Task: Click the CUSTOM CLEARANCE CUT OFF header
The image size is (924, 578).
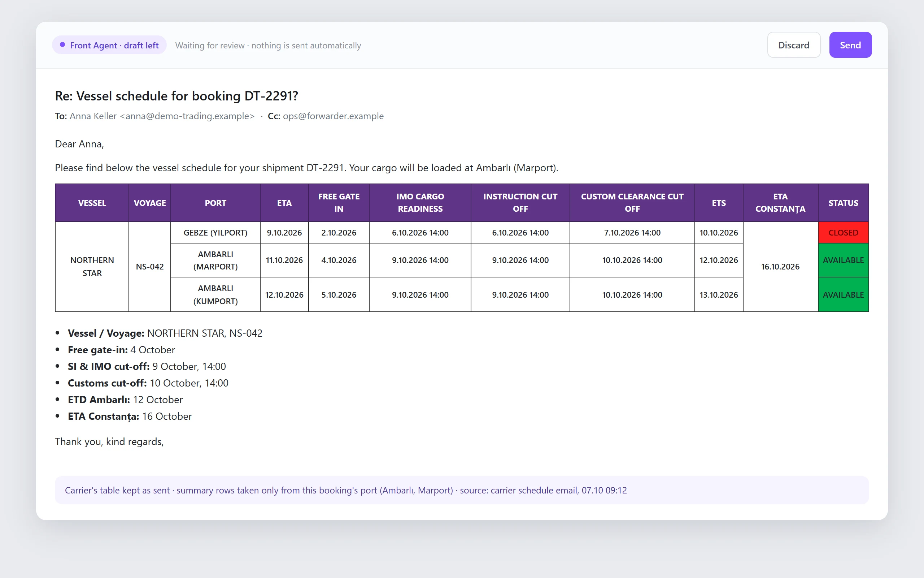Action: click(632, 203)
